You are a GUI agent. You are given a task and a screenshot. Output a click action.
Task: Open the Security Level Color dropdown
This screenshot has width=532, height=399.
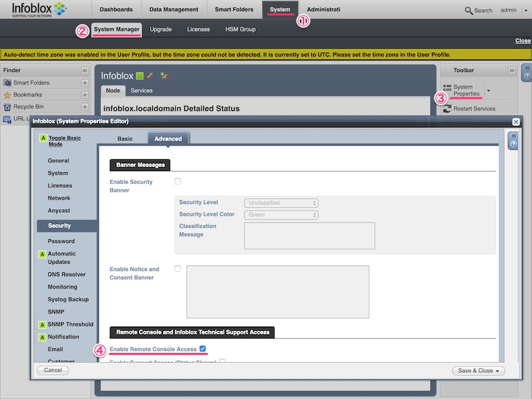[281, 214]
